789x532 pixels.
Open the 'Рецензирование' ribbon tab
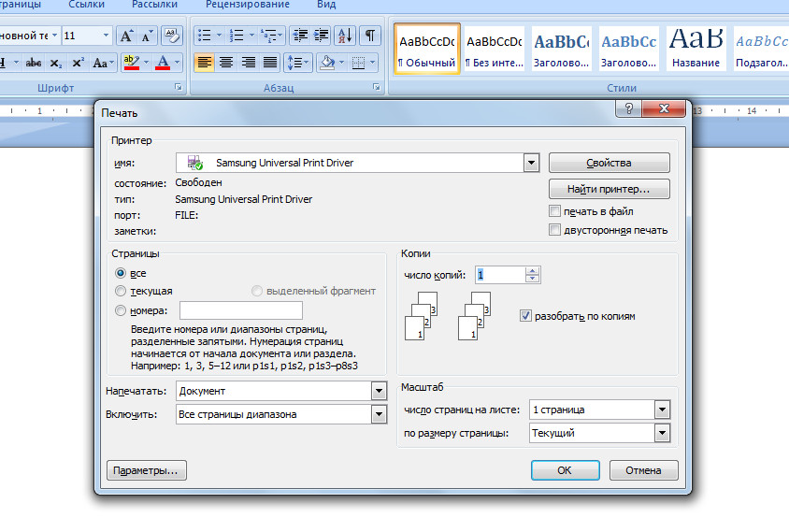(x=248, y=5)
